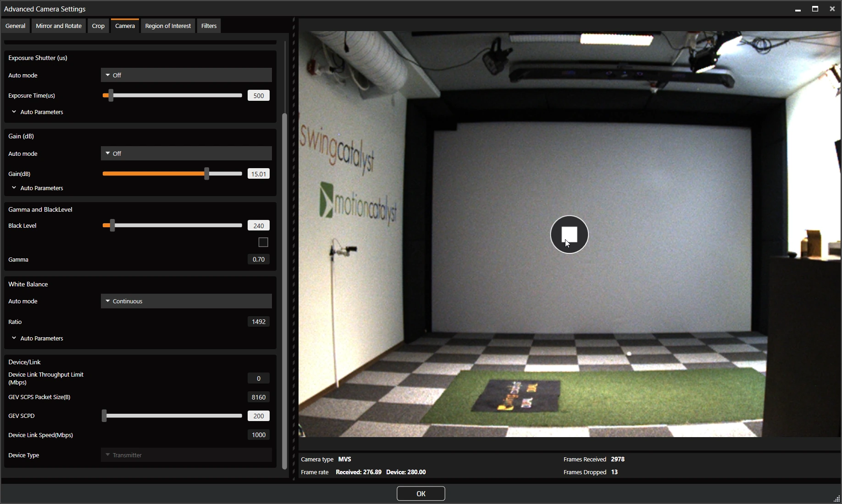Switch to the General tab
Viewport: 842px width, 504px height.
click(x=15, y=26)
